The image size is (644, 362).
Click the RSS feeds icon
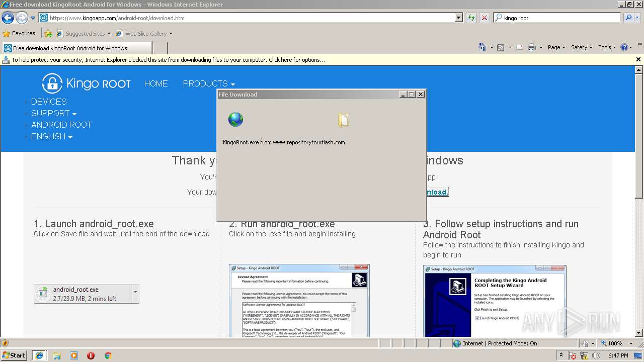(501, 47)
